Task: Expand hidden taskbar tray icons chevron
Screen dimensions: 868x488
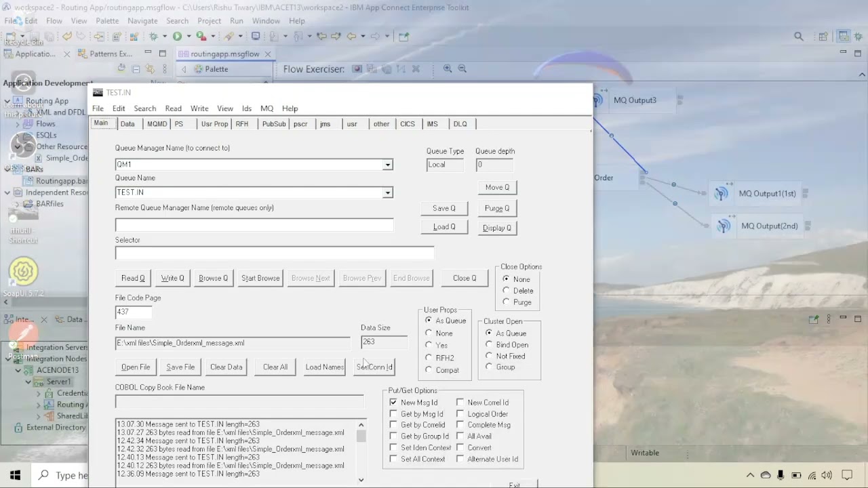Action: pyautogui.click(x=751, y=475)
